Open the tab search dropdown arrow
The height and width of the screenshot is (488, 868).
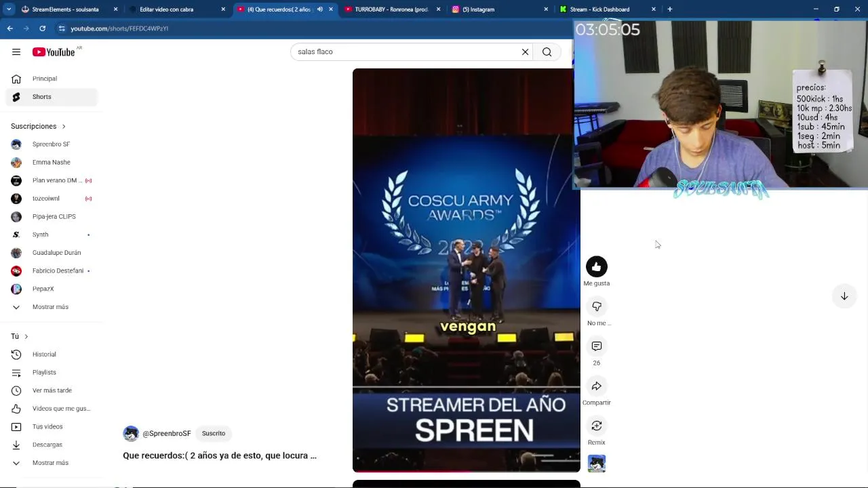pyautogui.click(x=9, y=9)
